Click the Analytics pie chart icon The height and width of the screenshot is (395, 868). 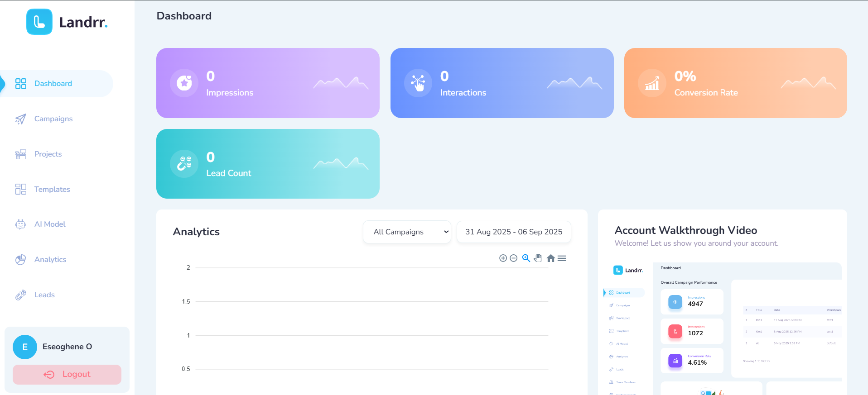point(21,260)
